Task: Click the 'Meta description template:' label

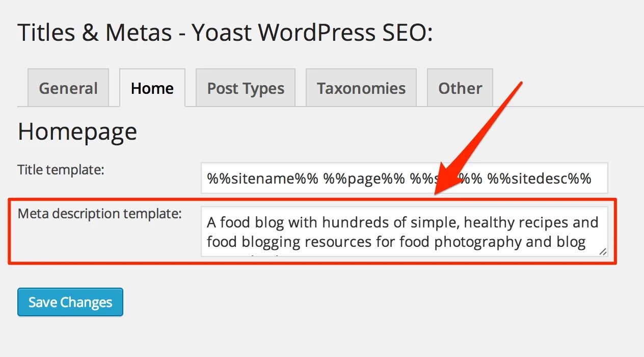Action: pyautogui.click(x=99, y=213)
